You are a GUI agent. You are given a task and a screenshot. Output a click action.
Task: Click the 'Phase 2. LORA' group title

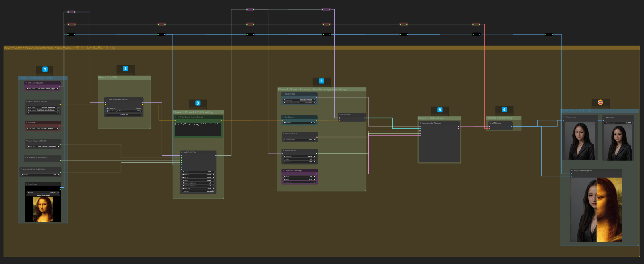(108, 78)
